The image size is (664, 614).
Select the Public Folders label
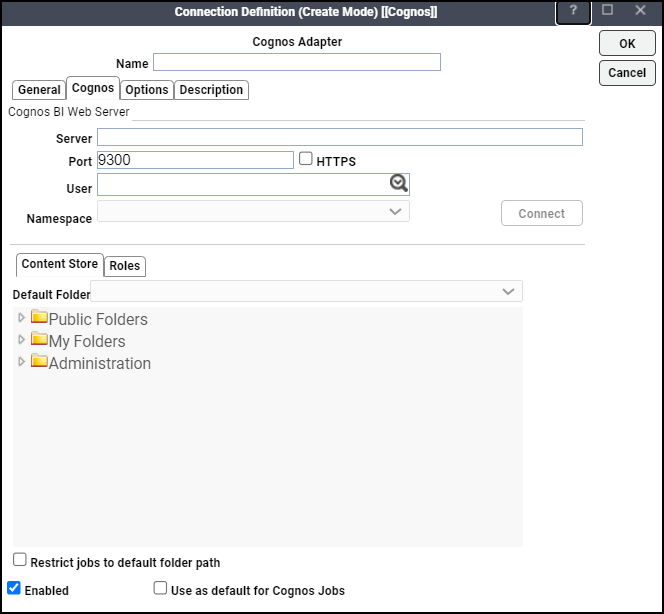coord(98,319)
